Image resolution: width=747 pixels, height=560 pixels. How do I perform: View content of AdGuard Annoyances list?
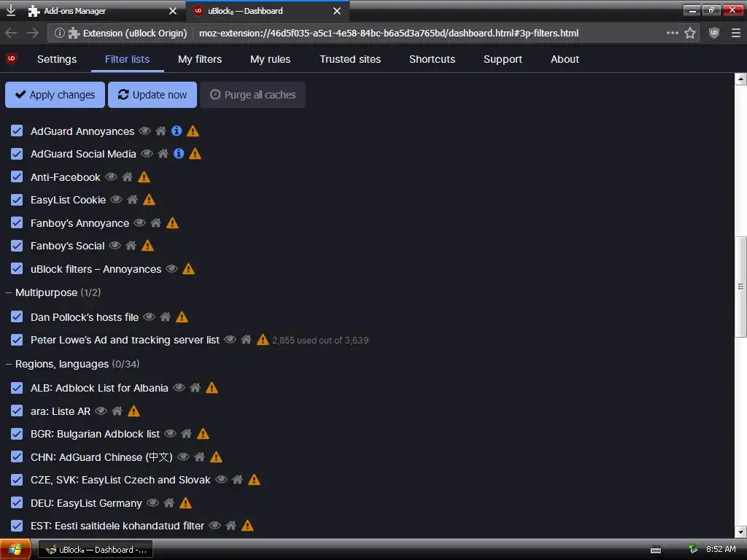tap(144, 131)
